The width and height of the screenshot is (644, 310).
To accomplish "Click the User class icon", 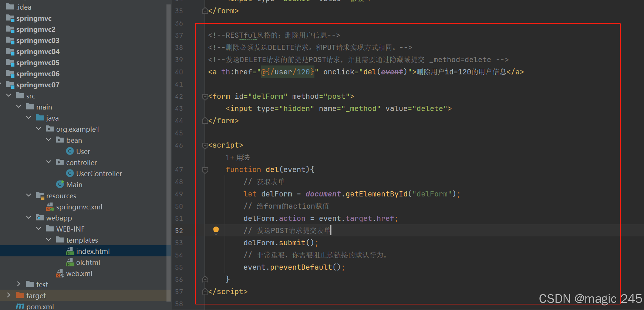I will pyautogui.click(x=70, y=151).
